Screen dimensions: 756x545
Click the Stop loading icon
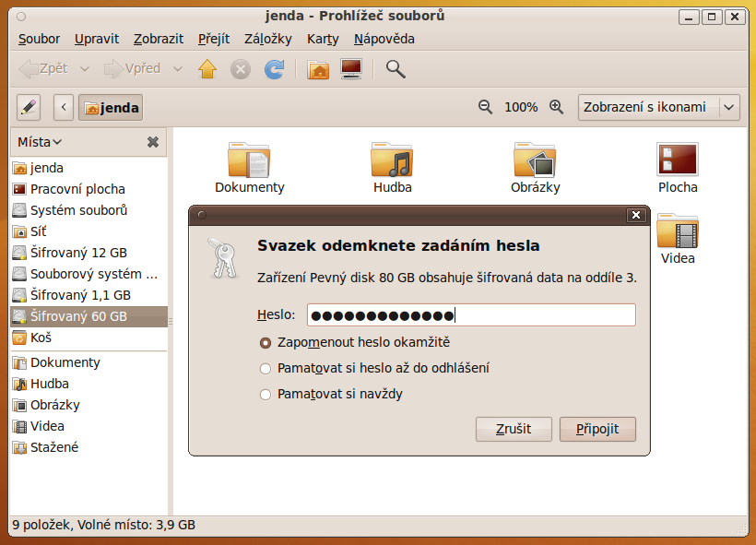coord(240,69)
